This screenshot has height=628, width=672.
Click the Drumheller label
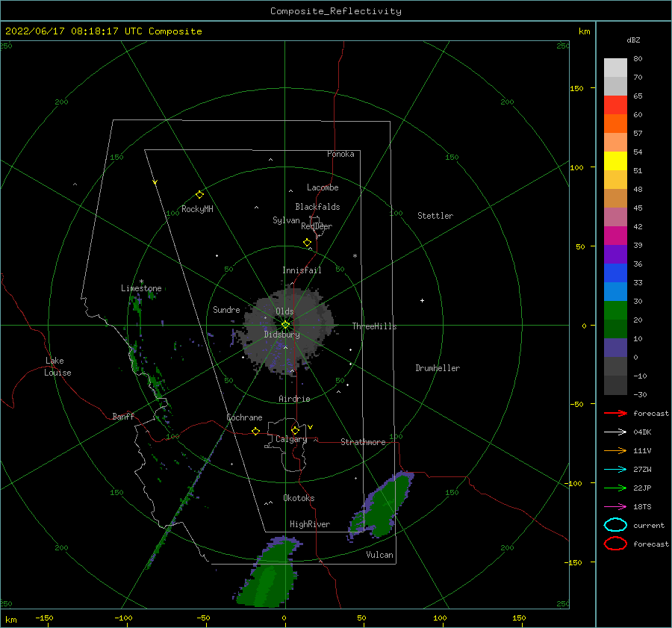[438, 368]
